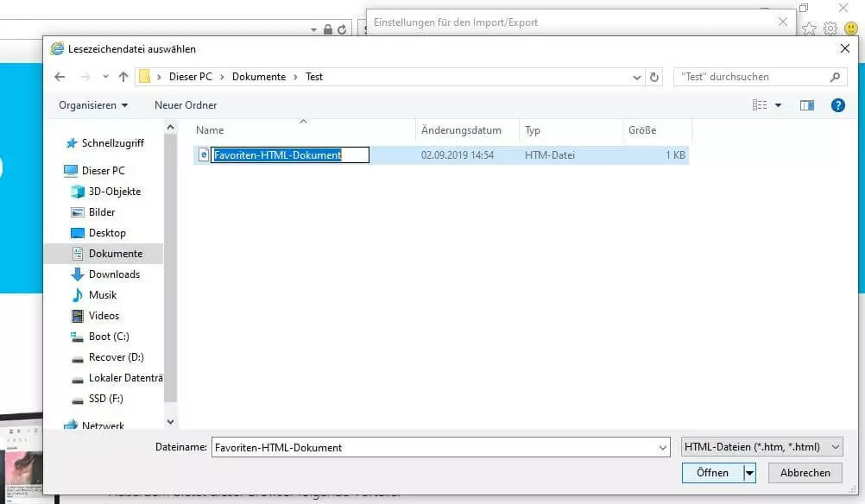This screenshot has height=504, width=865.
Task: Open help with question mark icon
Action: pos(837,104)
